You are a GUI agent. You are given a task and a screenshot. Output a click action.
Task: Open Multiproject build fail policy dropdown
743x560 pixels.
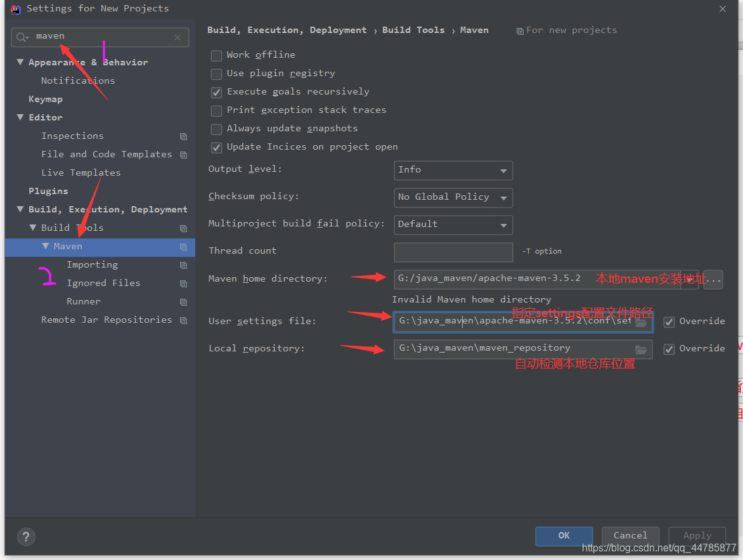(x=453, y=225)
